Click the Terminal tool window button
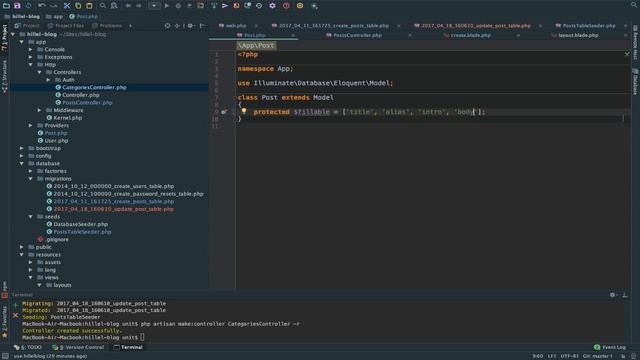 128,347
